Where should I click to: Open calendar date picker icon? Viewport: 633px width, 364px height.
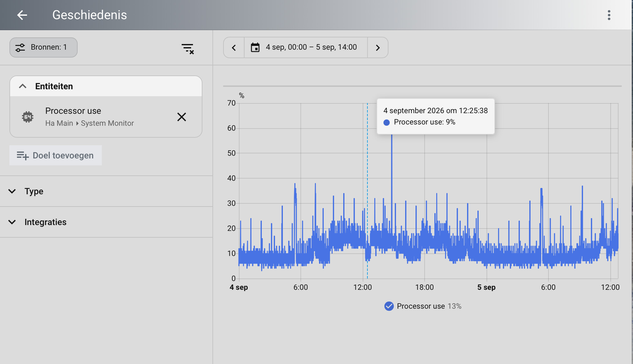(255, 47)
